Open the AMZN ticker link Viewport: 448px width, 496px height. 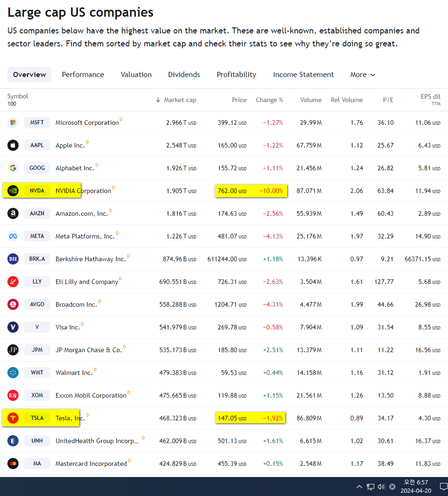(37, 213)
